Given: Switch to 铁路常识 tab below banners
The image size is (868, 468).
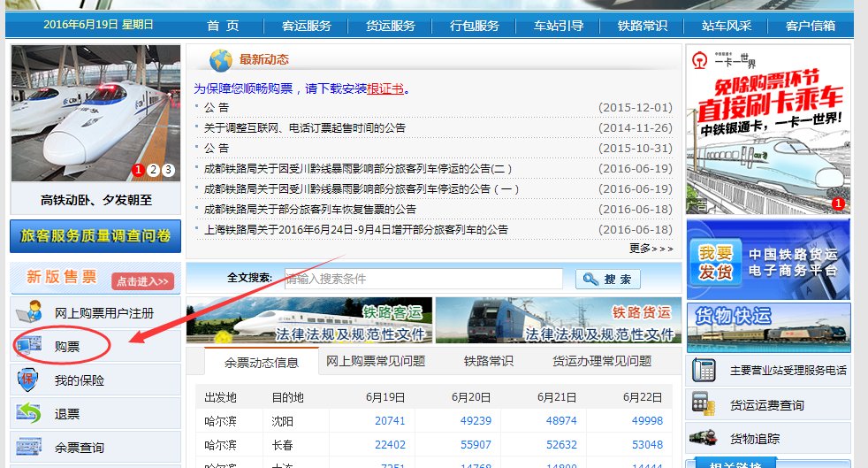Looking at the screenshot, I should pyautogui.click(x=488, y=361).
